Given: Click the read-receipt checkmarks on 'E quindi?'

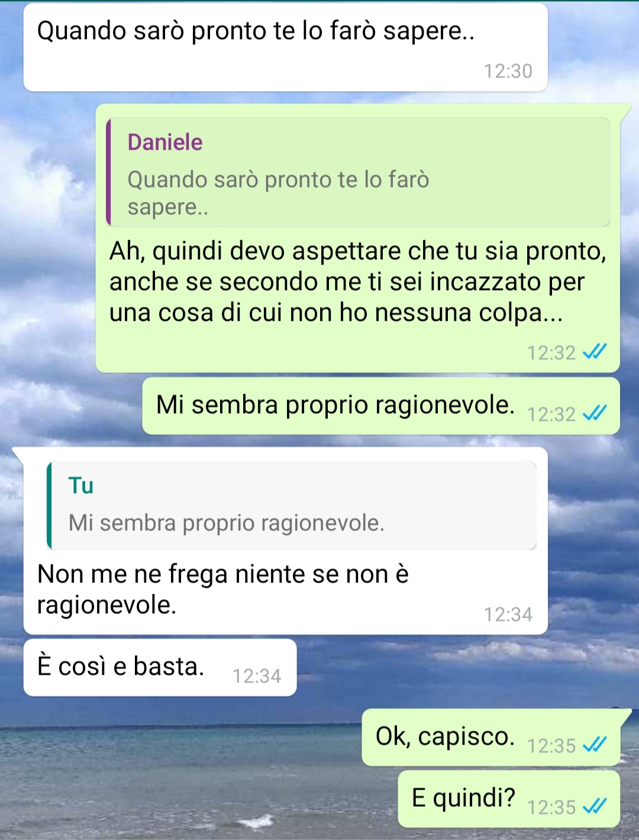Looking at the screenshot, I should [x=595, y=806].
